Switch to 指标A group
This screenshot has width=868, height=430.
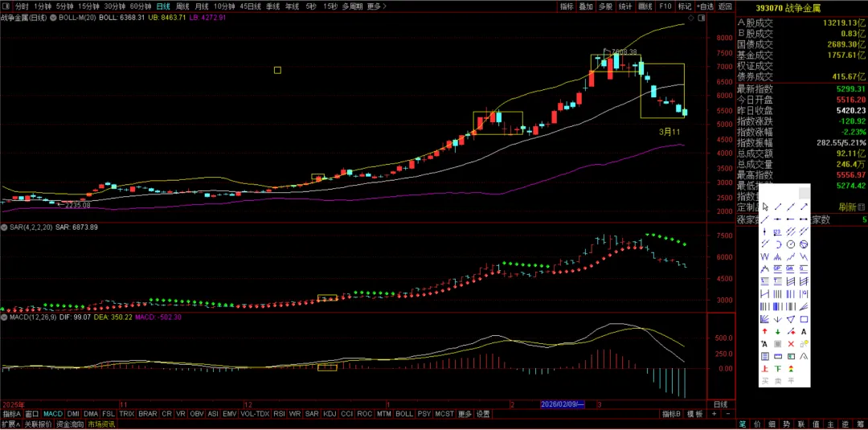(x=12, y=414)
